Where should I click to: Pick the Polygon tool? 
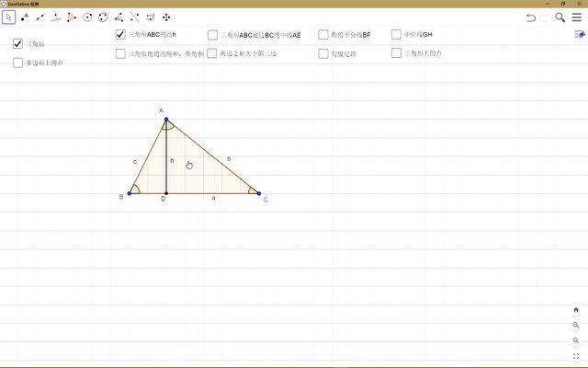(x=72, y=17)
